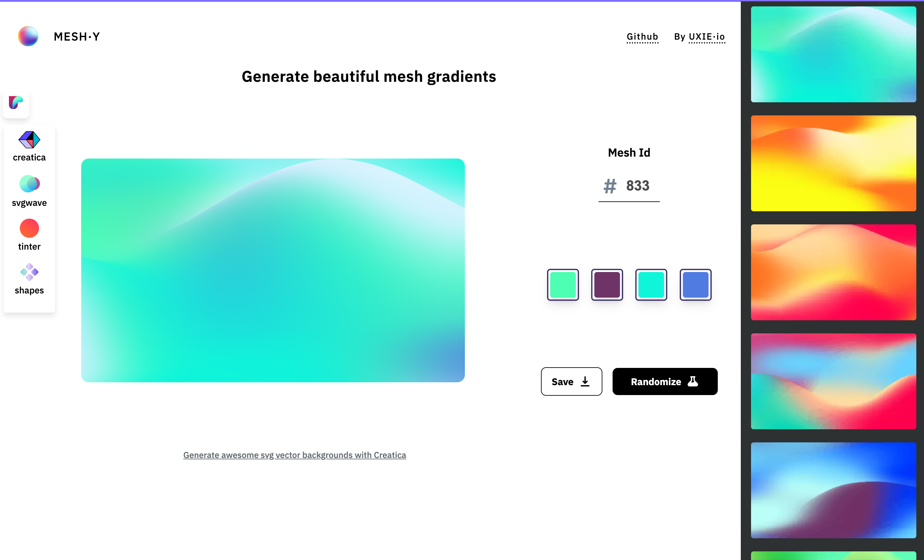Select the pink-blue-teal gradient thumbnail

[833, 382]
